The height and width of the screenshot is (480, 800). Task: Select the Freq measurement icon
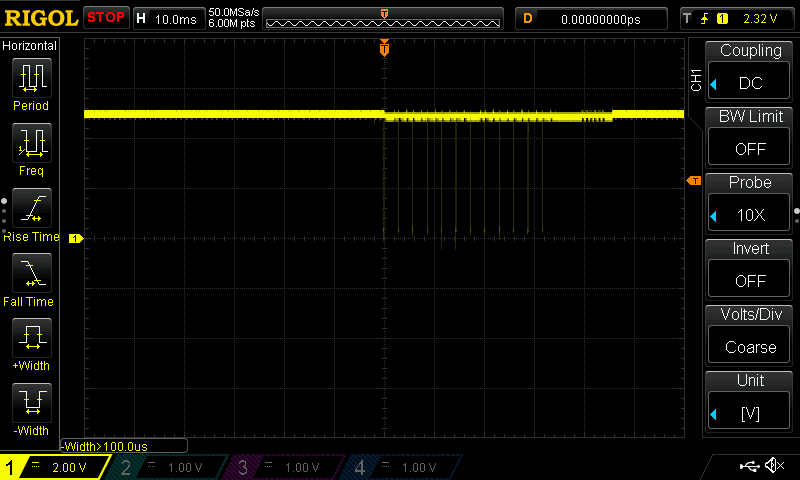pyautogui.click(x=31, y=143)
